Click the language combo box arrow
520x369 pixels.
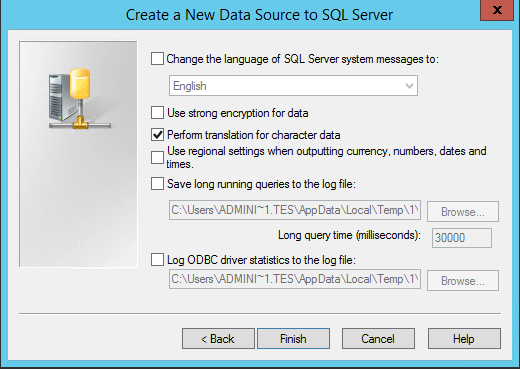point(409,86)
